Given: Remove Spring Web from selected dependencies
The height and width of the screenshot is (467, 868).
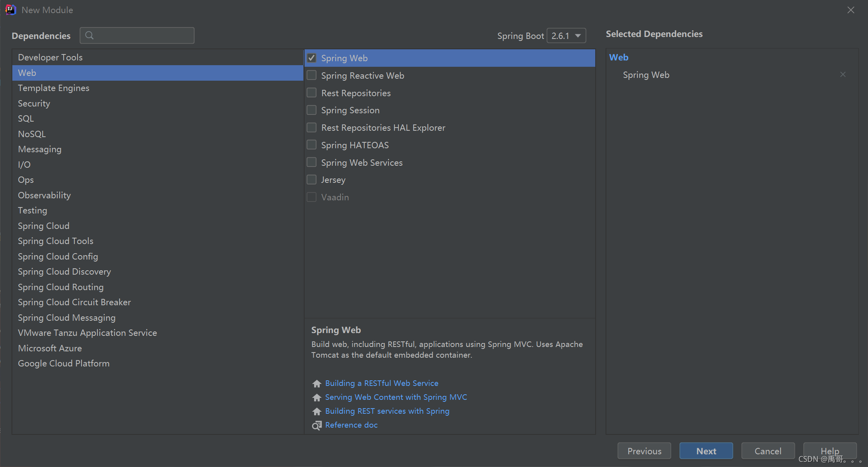Looking at the screenshot, I should coord(843,75).
